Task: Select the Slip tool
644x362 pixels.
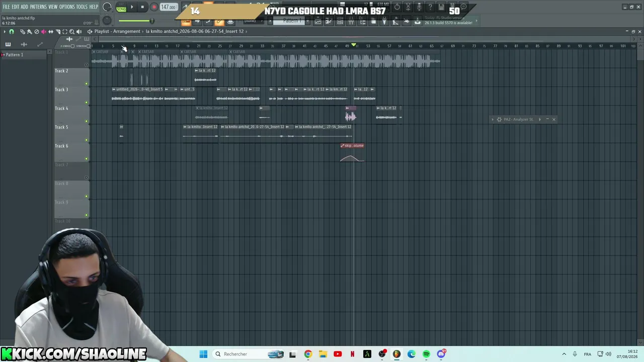Action: point(51,32)
